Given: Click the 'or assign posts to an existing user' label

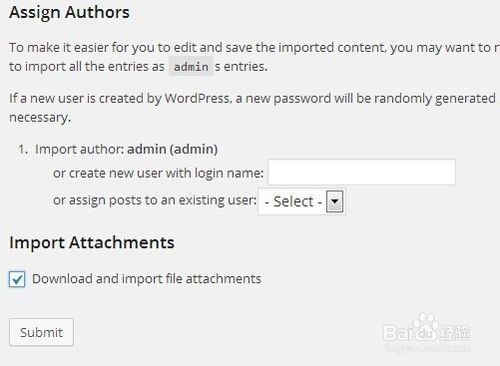Looking at the screenshot, I should coord(155,200).
